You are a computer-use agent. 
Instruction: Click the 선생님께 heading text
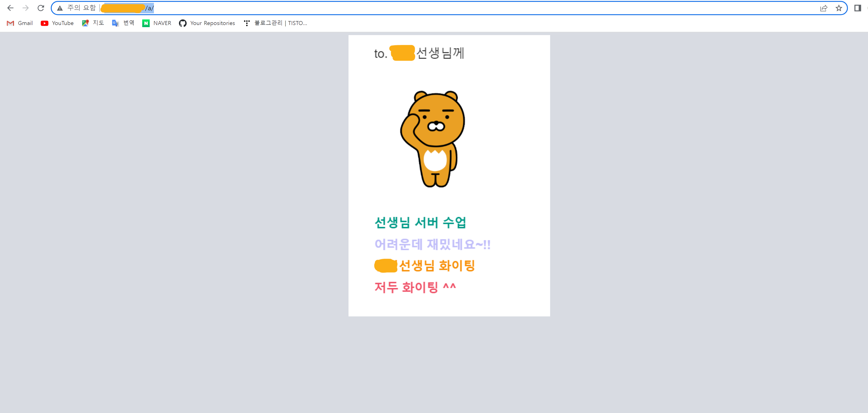[x=440, y=53]
